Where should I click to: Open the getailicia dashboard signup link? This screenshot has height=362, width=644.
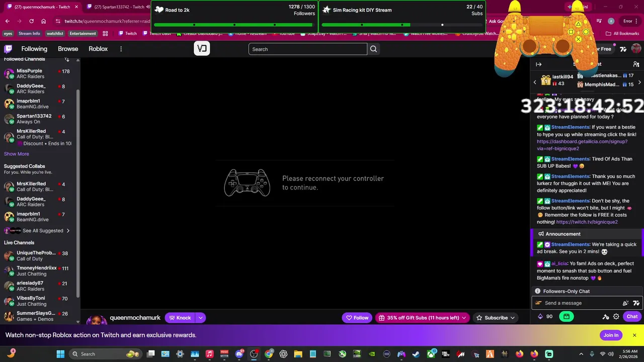(x=582, y=145)
